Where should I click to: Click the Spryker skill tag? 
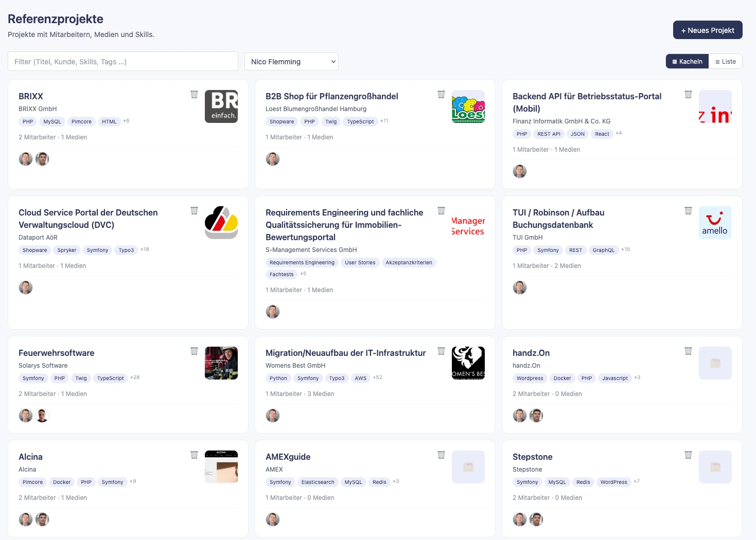(67, 250)
